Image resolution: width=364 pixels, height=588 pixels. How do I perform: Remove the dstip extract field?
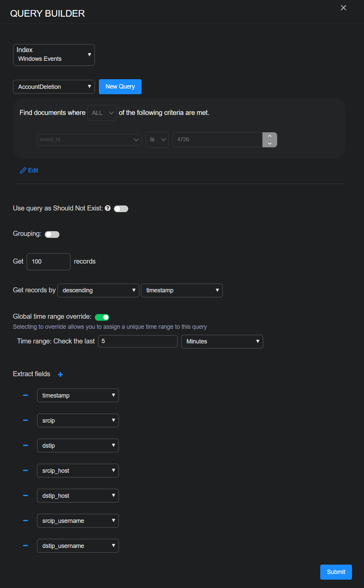pos(25,445)
